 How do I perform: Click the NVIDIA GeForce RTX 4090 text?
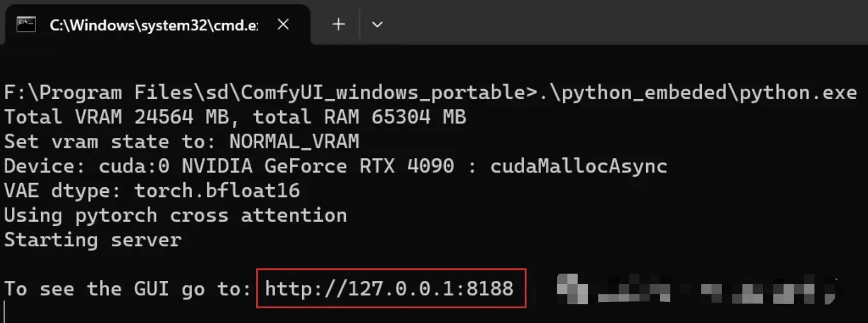pos(318,166)
